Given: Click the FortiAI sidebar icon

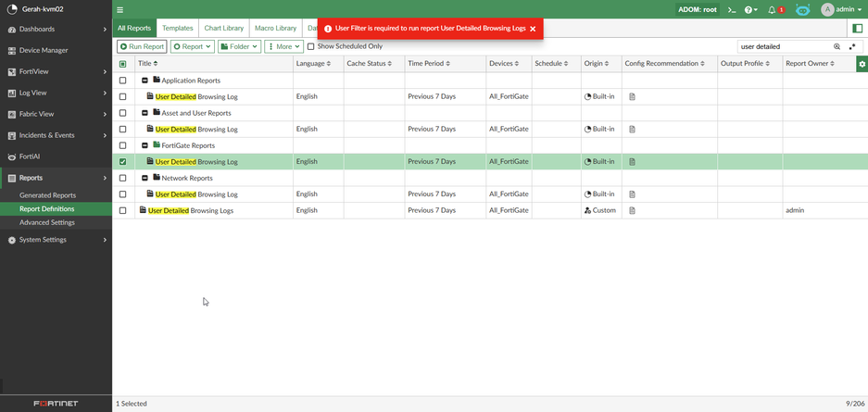Looking at the screenshot, I should (12, 157).
